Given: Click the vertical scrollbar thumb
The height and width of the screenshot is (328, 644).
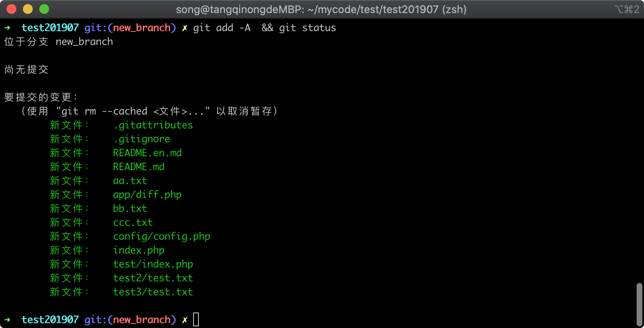Looking at the screenshot, I should (x=639, y=304).
